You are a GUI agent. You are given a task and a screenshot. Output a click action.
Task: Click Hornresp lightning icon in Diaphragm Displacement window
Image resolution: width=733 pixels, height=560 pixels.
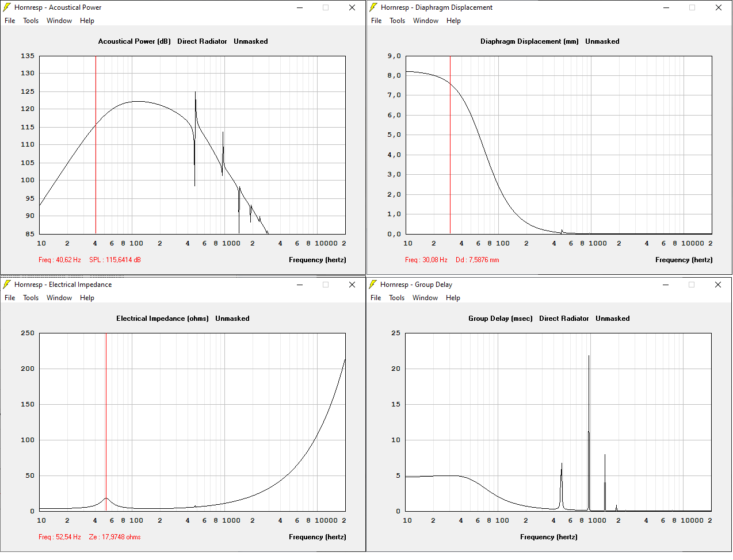[x=373, y=7]
